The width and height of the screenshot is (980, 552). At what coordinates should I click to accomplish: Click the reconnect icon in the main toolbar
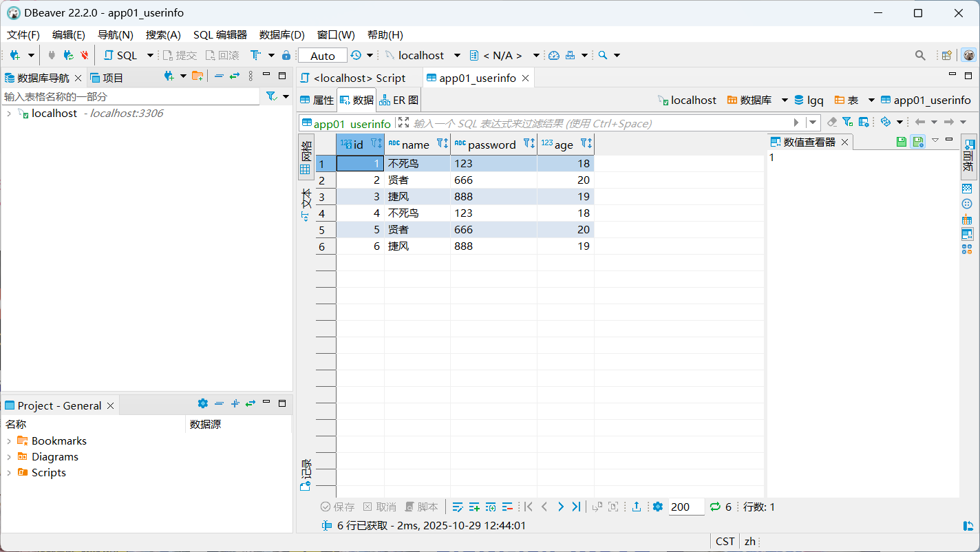pyautogui.click(x=68, y=55)
